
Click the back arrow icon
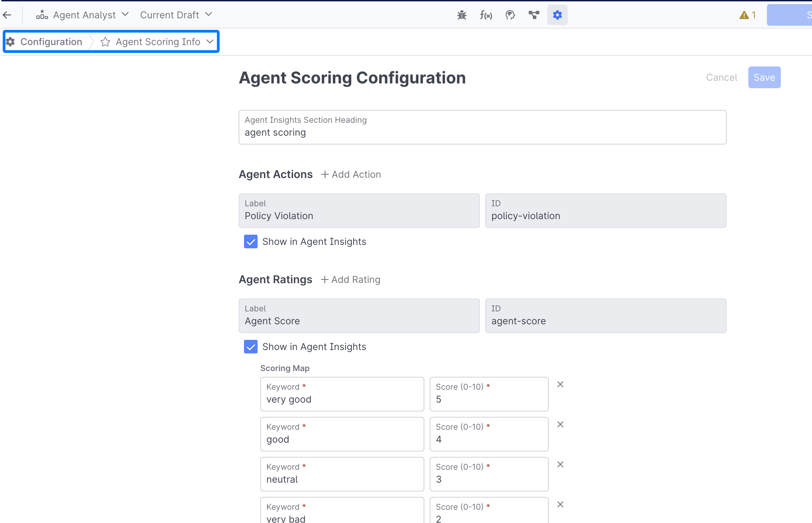pyautogui.click(x=7, y=15)
